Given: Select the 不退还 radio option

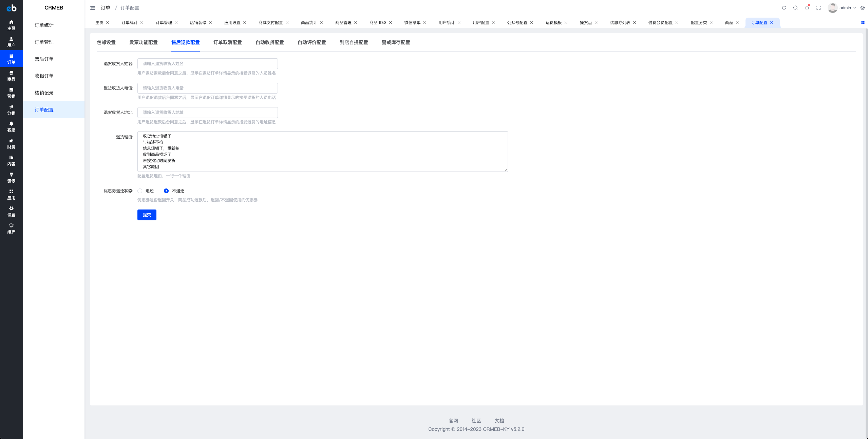Looking at the screenshot, I should point(166,191).
